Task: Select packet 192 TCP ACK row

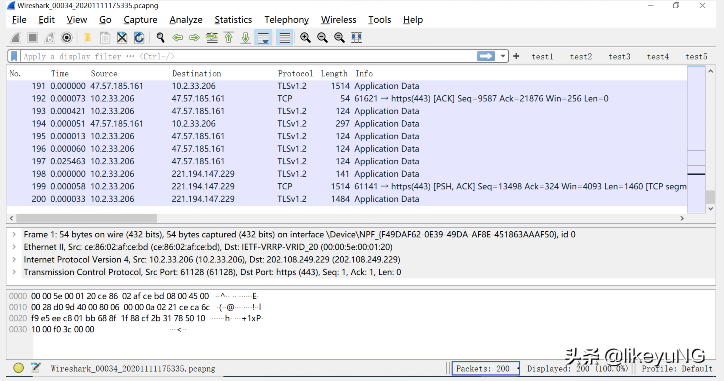Action: click(347, 98)
